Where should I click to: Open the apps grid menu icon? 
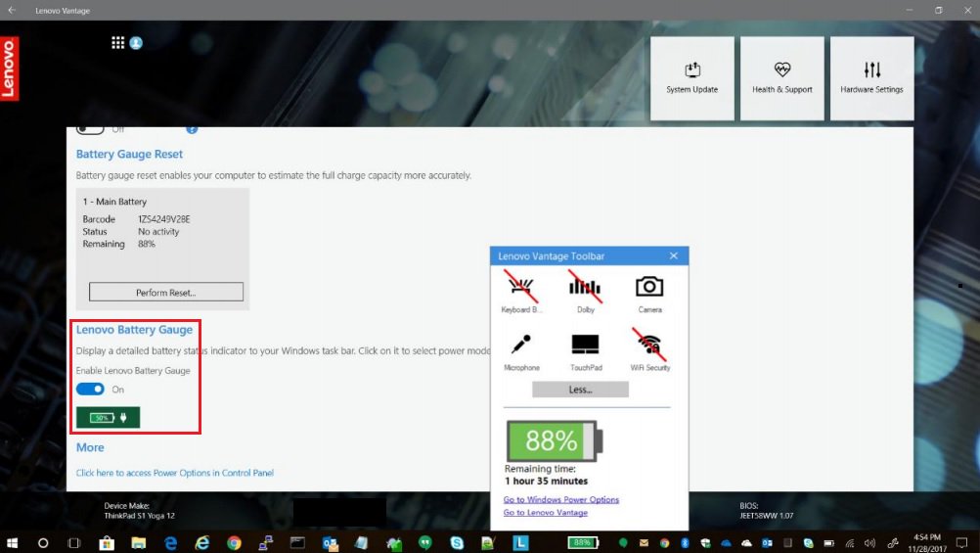pyautogui.click(x=117, y=42)
